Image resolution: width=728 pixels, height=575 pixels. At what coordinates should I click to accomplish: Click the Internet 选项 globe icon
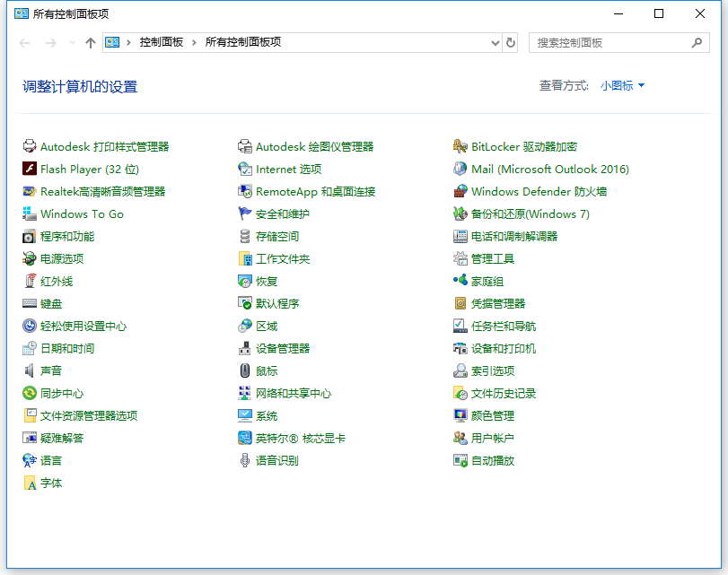click(x=245, y=169)
